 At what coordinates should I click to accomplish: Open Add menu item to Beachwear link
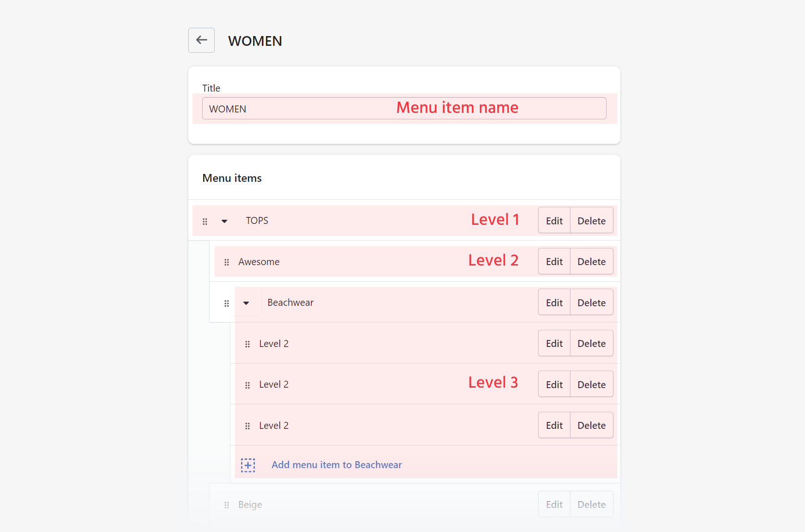click(x=336, y=465)
